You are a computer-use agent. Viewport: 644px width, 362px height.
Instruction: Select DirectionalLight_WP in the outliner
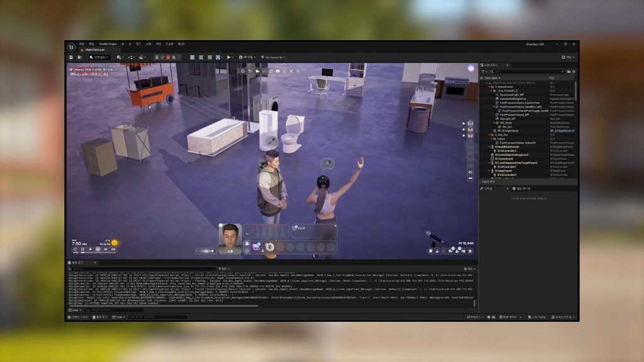pyautogui.click(x=514, y=95)
